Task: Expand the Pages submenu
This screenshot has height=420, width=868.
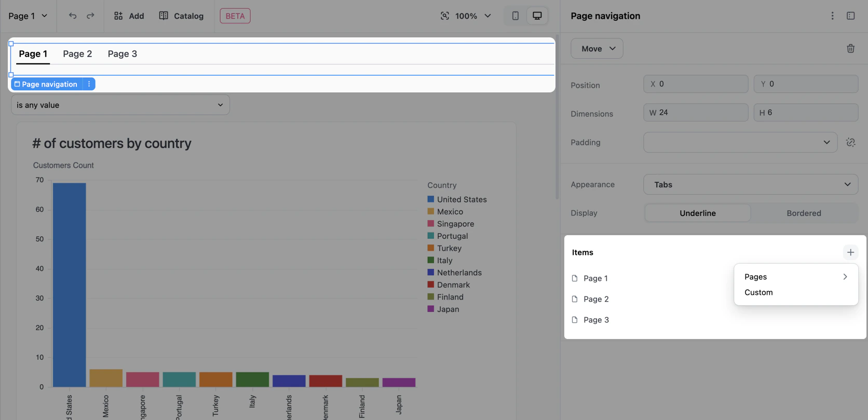Action: tap(796, 277)
